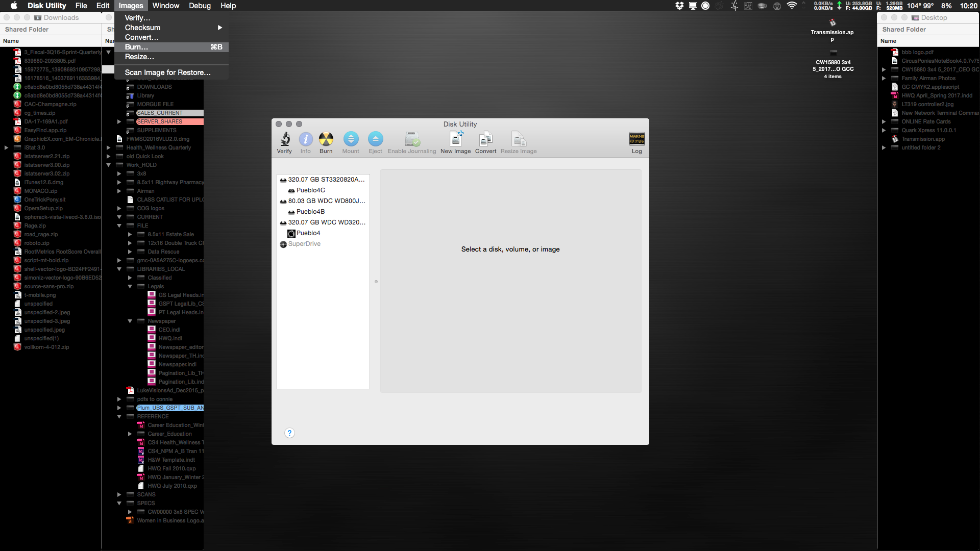Expand the SERVER_SHARES folder
Viewport: 980px width, 551px height.
coord(119,121)
